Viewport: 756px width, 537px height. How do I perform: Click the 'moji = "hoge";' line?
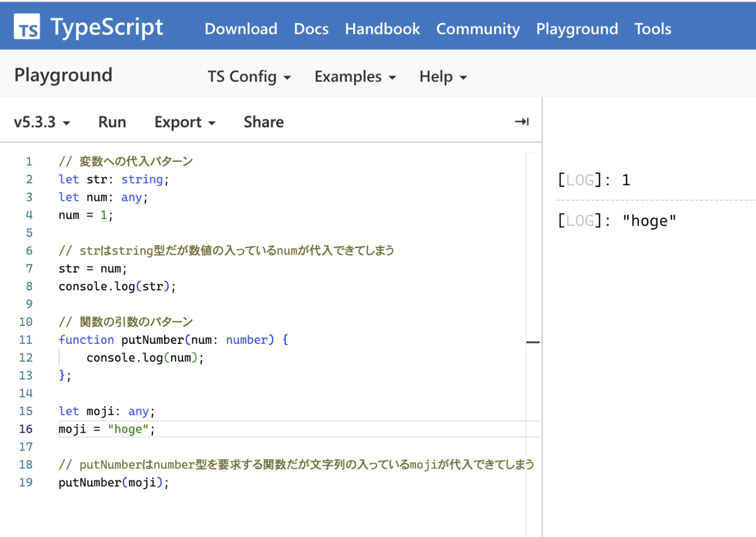[107, 429]
